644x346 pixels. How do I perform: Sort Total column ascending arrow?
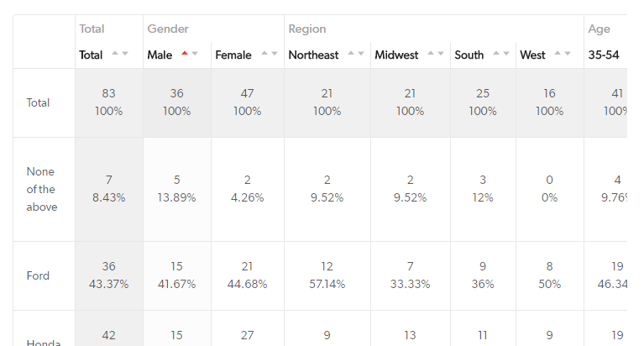115,54
